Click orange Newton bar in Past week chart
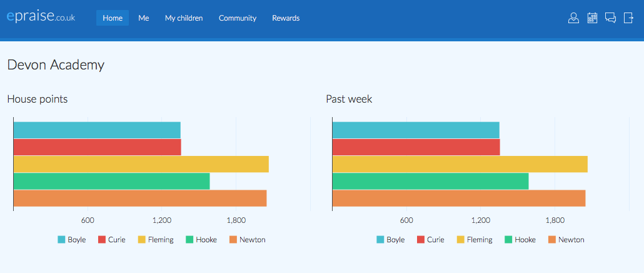This screenshot has height=273, width=644. coord(458,198)
